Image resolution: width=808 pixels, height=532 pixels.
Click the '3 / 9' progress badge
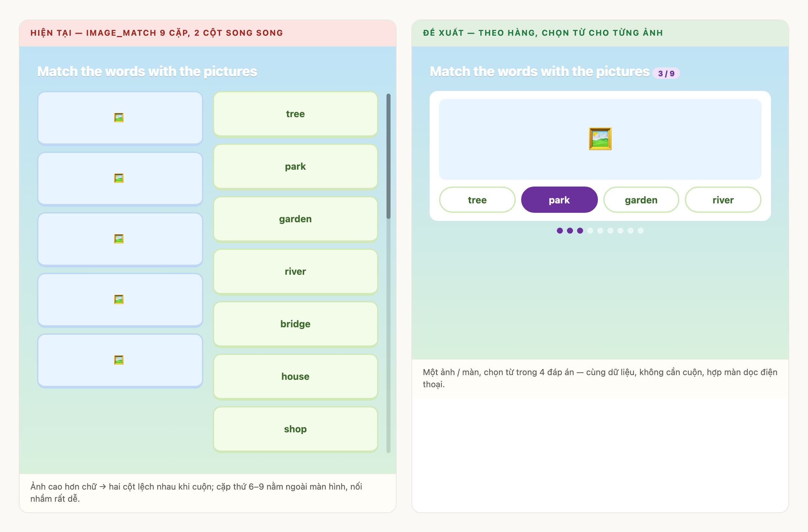coord(666,73)
